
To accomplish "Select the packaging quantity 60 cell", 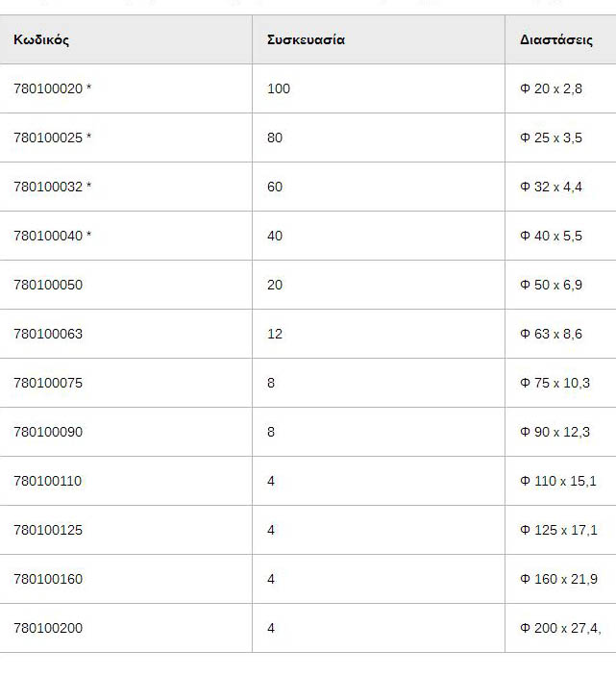I will tap(275, 187).
